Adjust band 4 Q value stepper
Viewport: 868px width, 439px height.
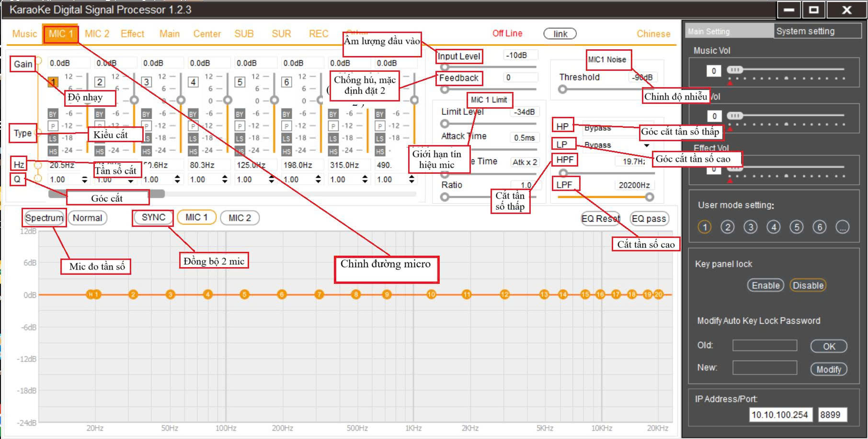[x=225, y=180]
